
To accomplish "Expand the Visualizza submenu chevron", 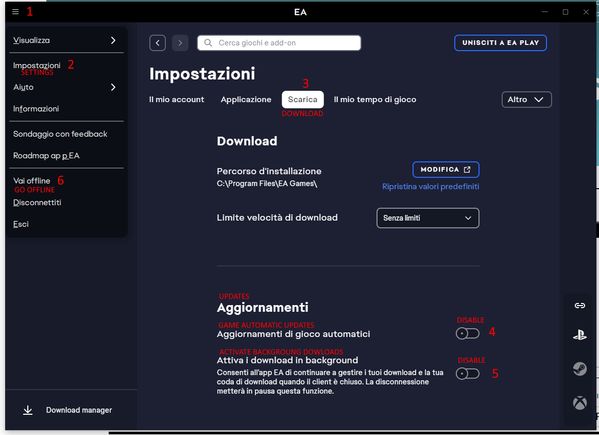I will pyautogui.click(x=113, y=40).
